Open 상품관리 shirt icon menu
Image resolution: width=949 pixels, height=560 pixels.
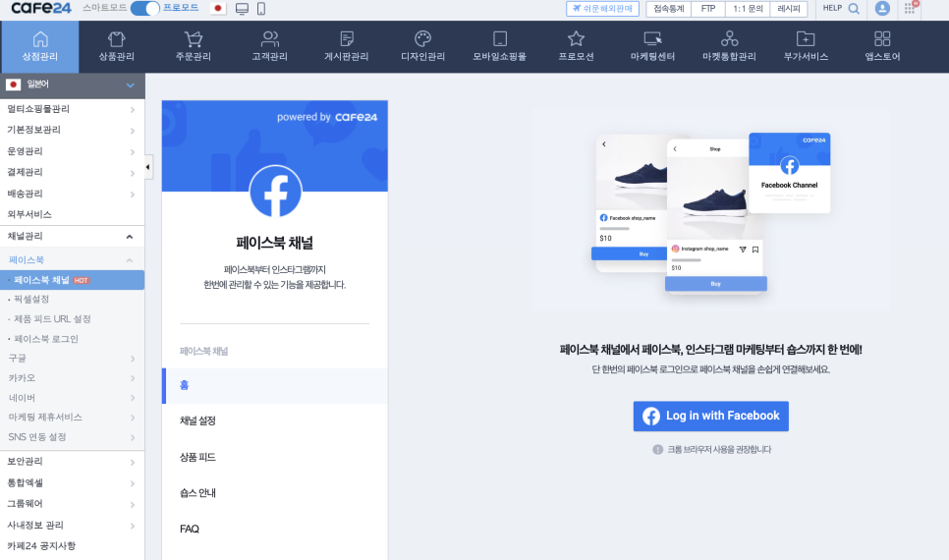coord(116,46)
